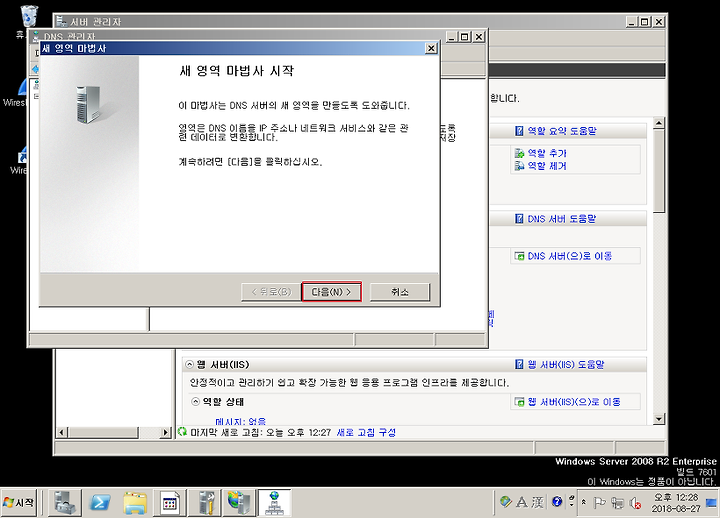This screenshot has width=720, height=518.
Task: Click the '새 영역 마법사 시작' heading text
Action: tap(236, 71)
